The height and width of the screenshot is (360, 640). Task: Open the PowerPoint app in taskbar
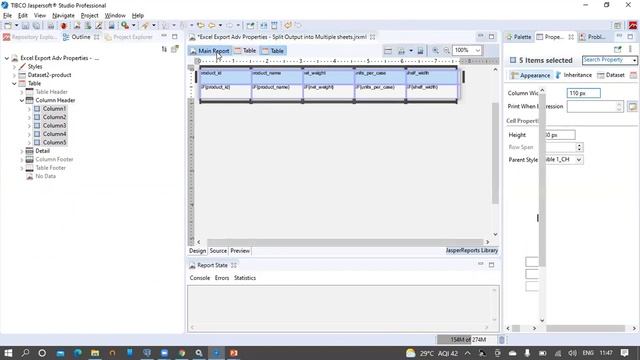click(x=234, y=353)
